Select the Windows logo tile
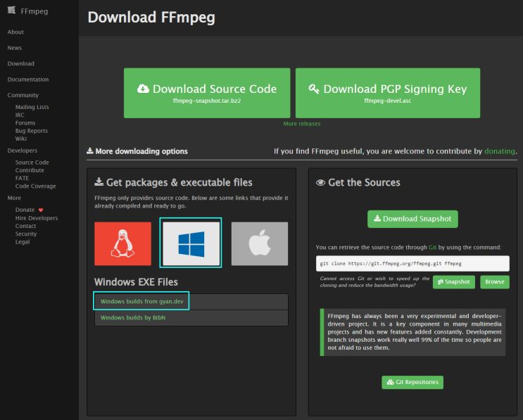 click(x=191, y=243)
